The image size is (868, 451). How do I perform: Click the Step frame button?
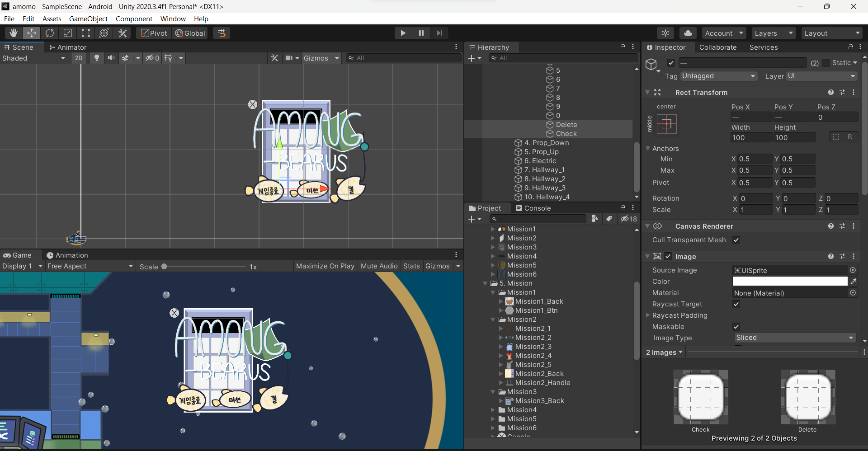(x=439, y=33)
